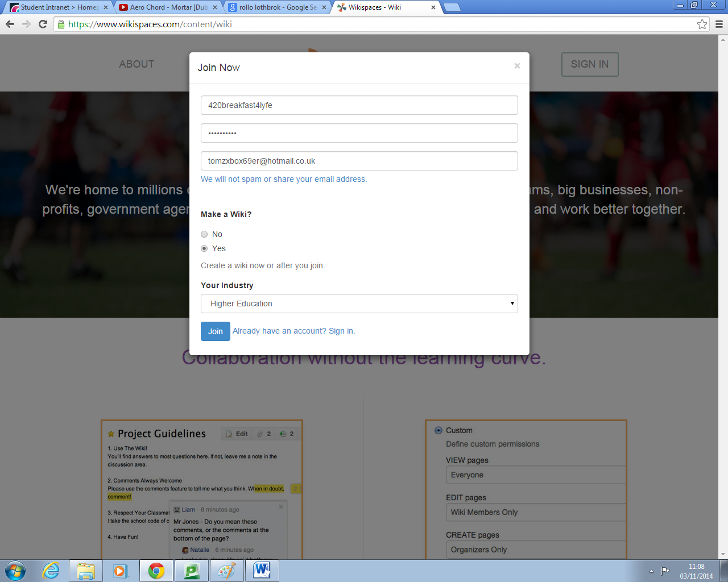Switch to the green Project taskbar app

192,571
